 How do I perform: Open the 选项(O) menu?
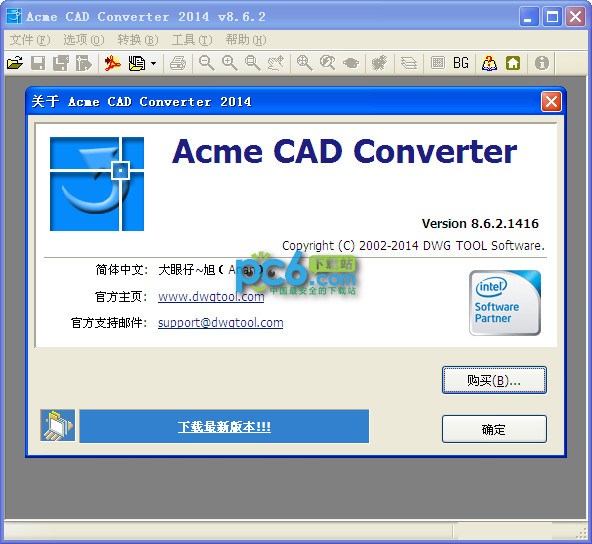pos(84,40)
